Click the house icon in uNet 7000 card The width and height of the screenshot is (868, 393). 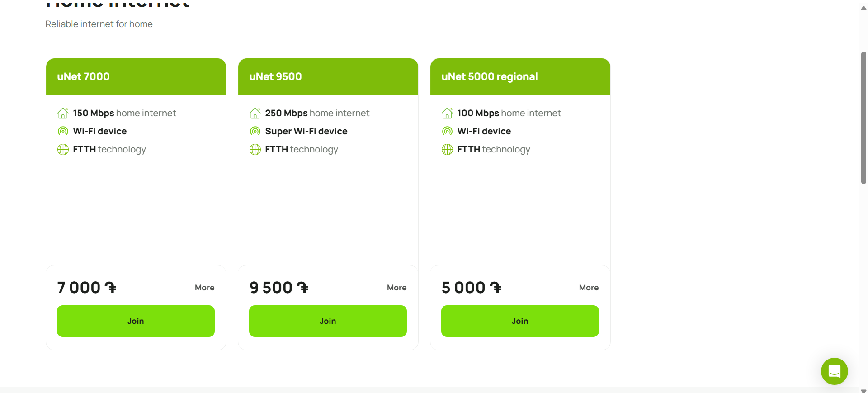pyautogui.click(x=63, y=113)
